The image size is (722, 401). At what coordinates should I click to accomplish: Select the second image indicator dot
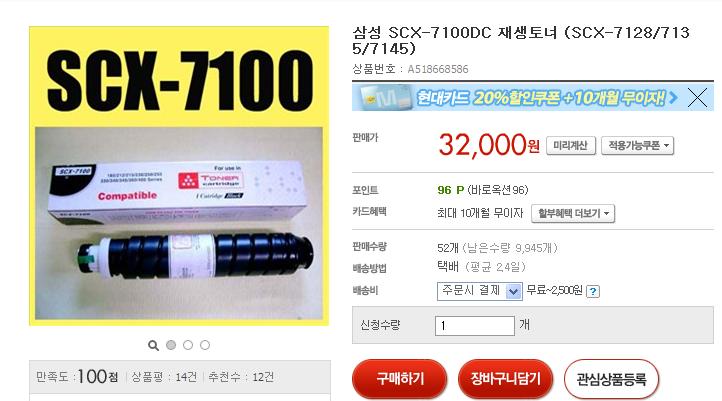[188, 345]
